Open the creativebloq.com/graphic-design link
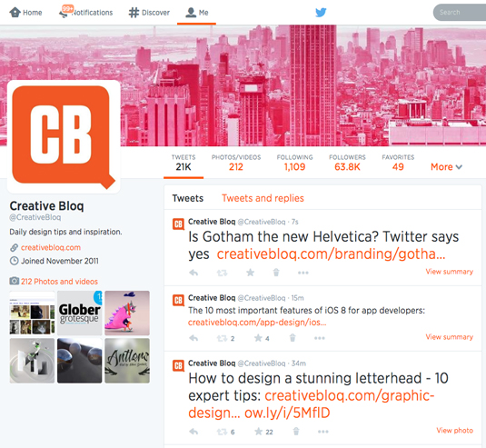 312,404
